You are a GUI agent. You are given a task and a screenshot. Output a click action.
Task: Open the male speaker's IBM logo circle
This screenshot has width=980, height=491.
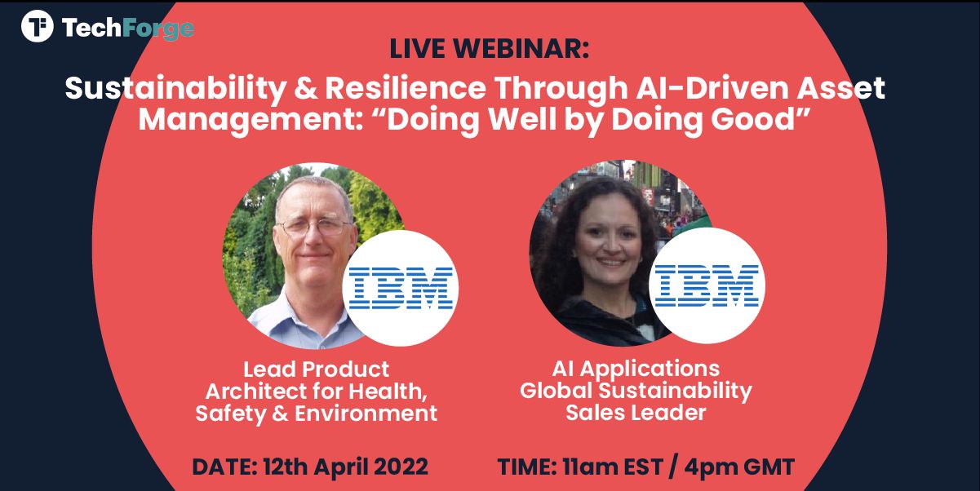pos(401,287)
